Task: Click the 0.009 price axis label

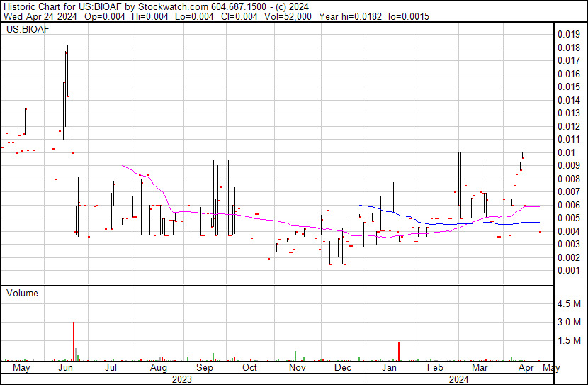Action: pos(568,165)
